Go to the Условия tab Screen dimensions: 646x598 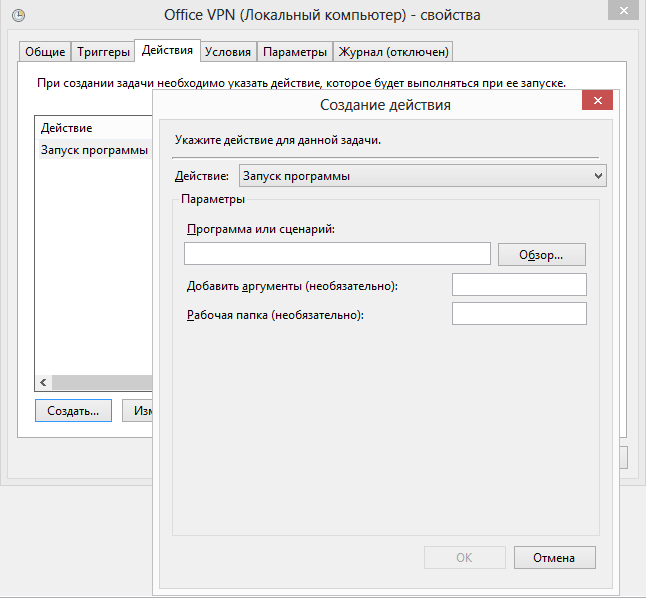228,52
